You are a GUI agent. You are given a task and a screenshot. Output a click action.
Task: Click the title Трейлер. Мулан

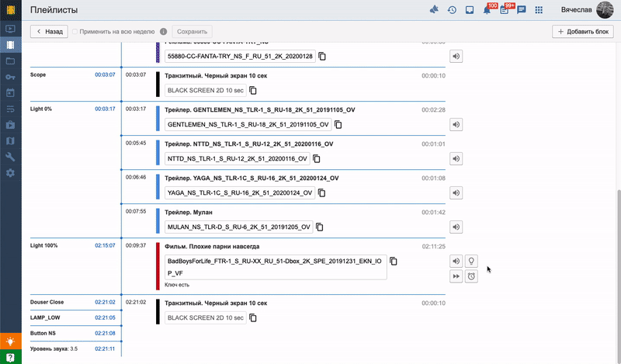pos(189,213)
